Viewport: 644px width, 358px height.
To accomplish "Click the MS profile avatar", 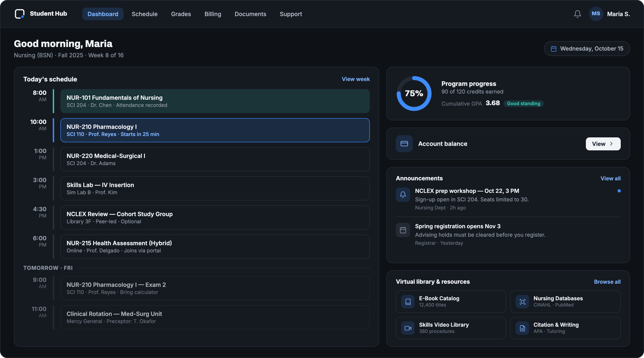I will (596, 14).
